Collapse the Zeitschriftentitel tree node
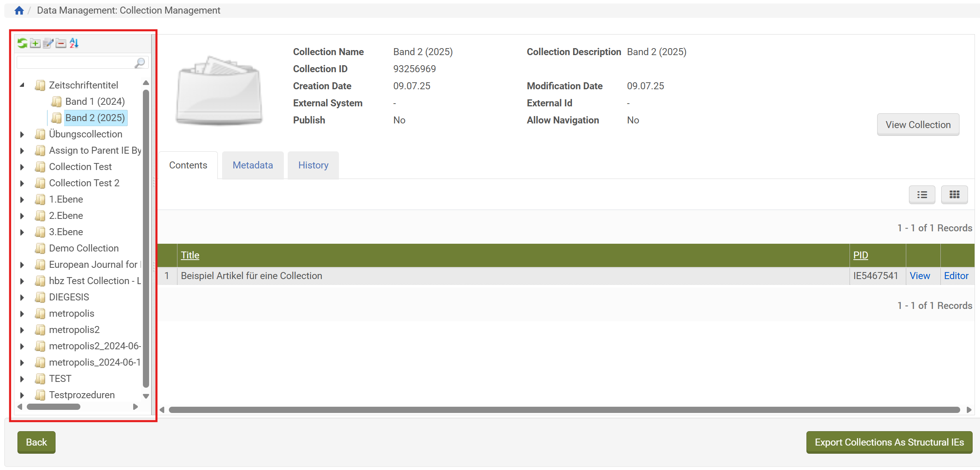The width and height of the screenshot is (980, 470). click(22, 85)
